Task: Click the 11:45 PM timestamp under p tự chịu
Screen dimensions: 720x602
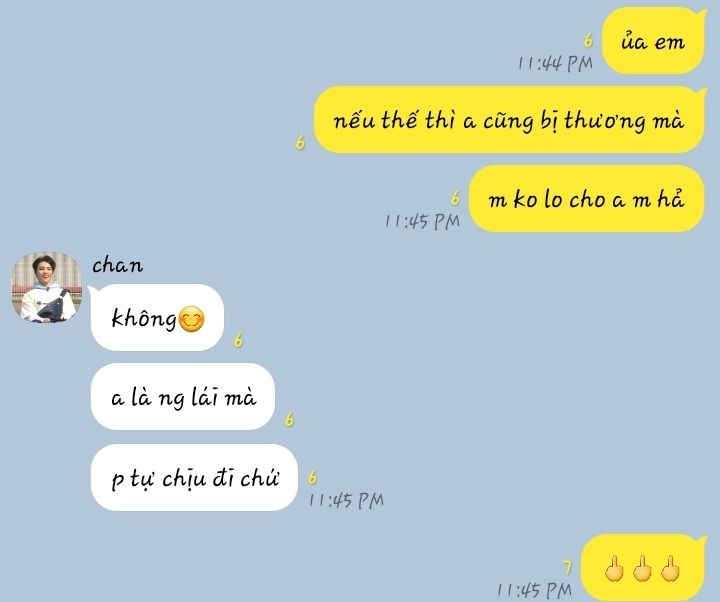Action: pyautogui.click(x=346, y=500)
